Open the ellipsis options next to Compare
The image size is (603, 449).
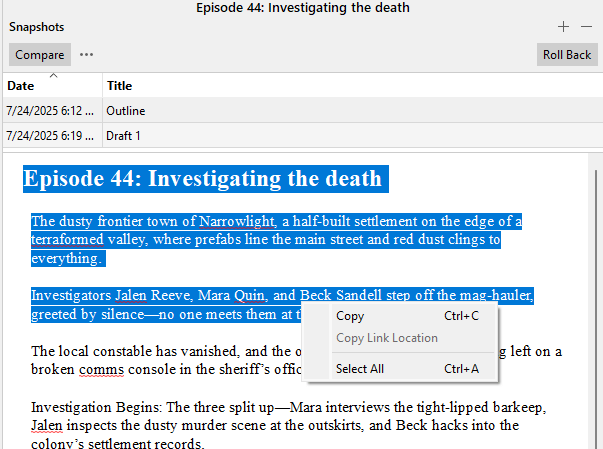coord(86,55)
